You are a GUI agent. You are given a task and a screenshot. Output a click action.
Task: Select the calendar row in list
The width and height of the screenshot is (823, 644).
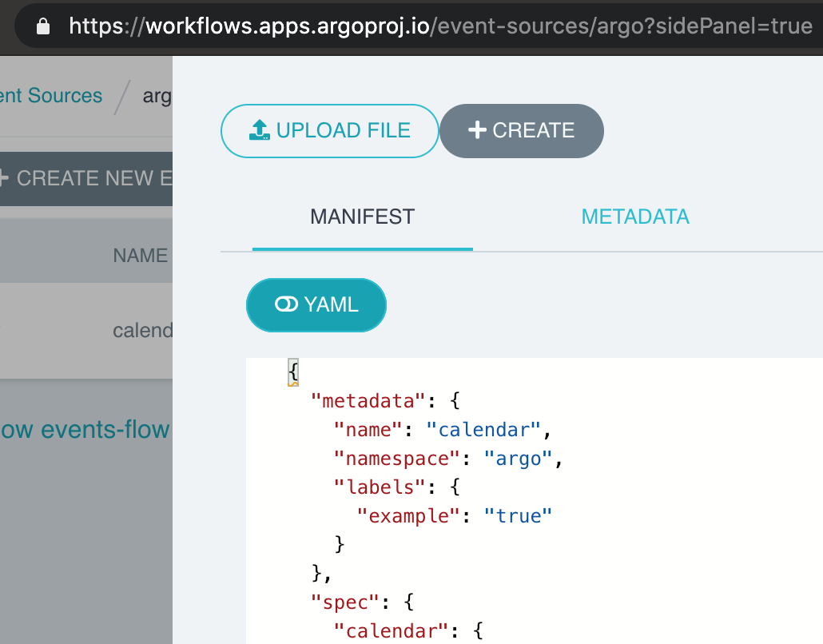point(86,331)
